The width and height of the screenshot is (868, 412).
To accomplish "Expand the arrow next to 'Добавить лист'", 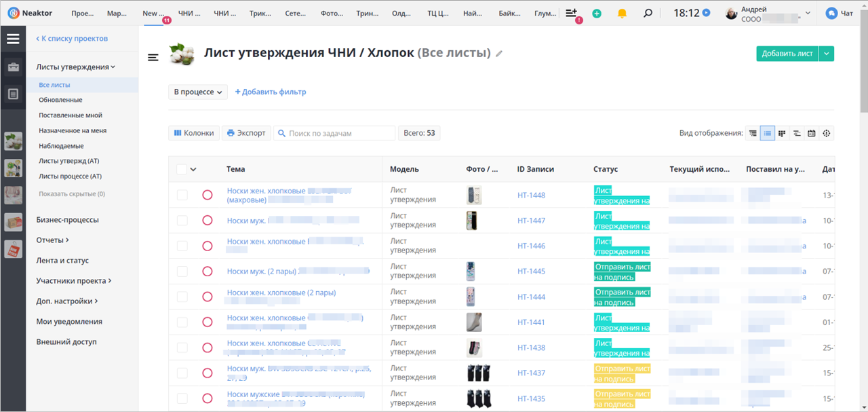I will click(826, 53).
